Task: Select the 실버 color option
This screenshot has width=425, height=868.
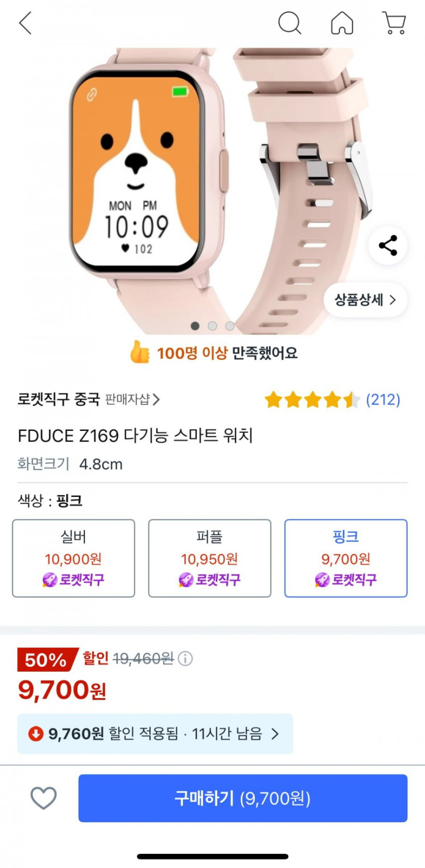Action: point(74,558)
